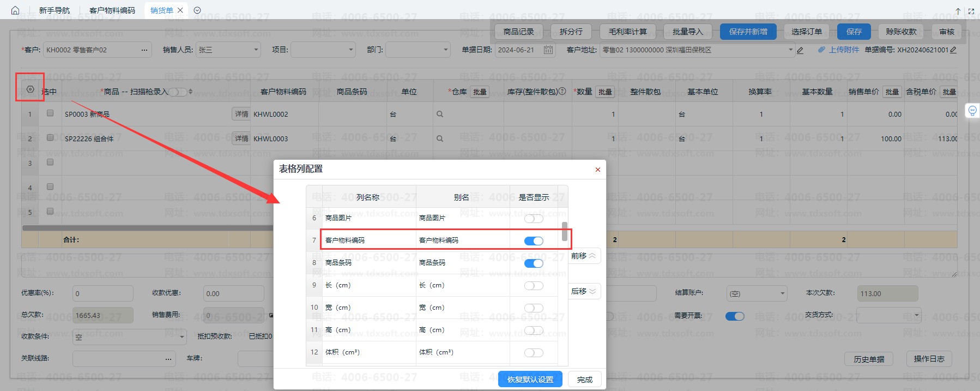Click the dialog's vertical scrollbar thumb
The image size is (980, 391).
(x=564, y=231)
